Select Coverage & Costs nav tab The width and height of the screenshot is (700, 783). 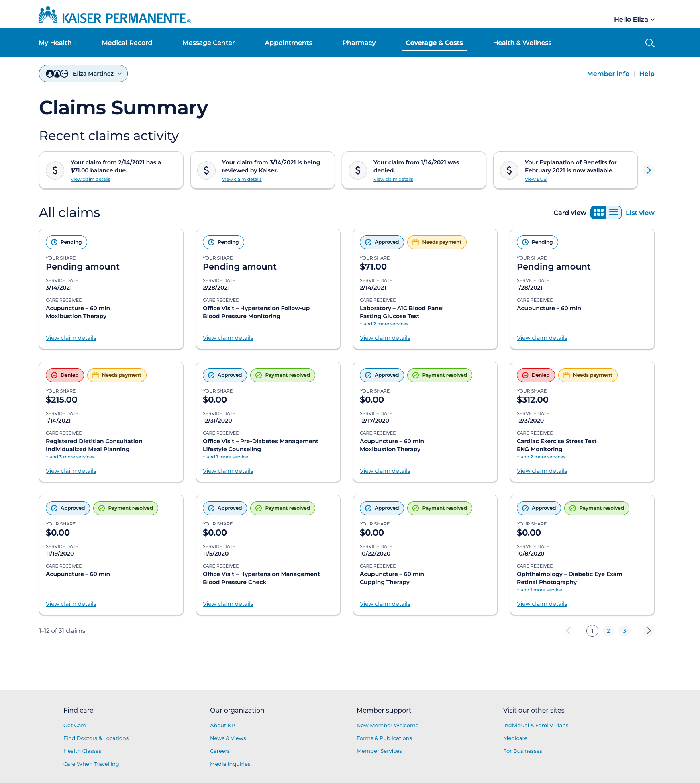point(434,43)
